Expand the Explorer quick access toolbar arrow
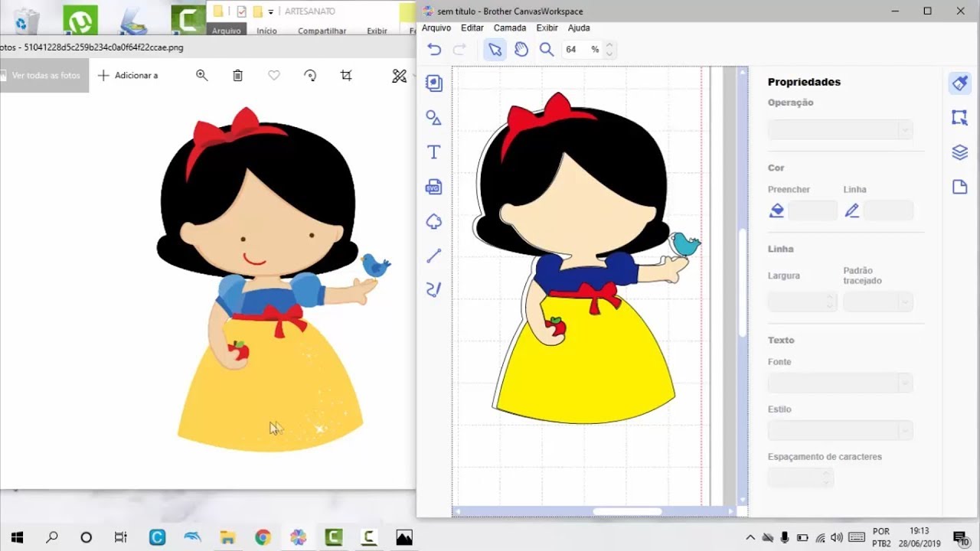Image resolution: width=980 pixels, height=551 pixels. (x=270, y=11)
